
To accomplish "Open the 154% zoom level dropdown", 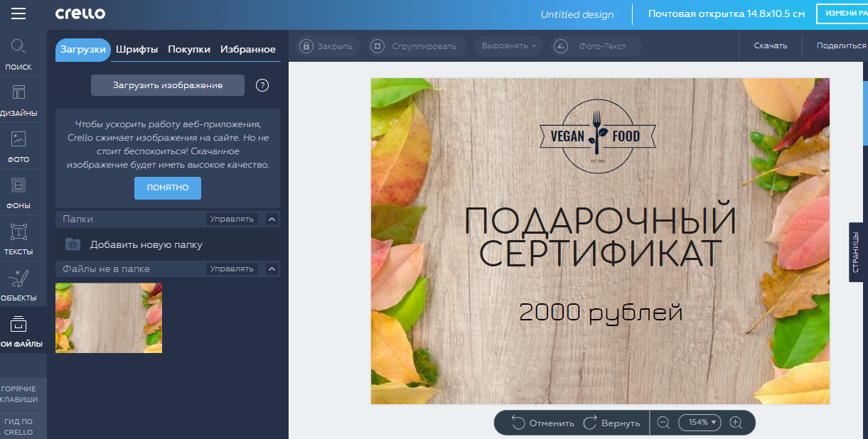I will pyautogui.click(x=700, y=423).
